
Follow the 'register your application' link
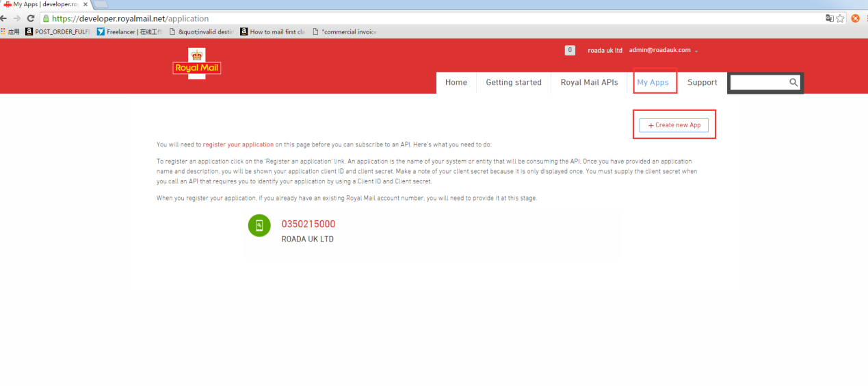(238, 144)
